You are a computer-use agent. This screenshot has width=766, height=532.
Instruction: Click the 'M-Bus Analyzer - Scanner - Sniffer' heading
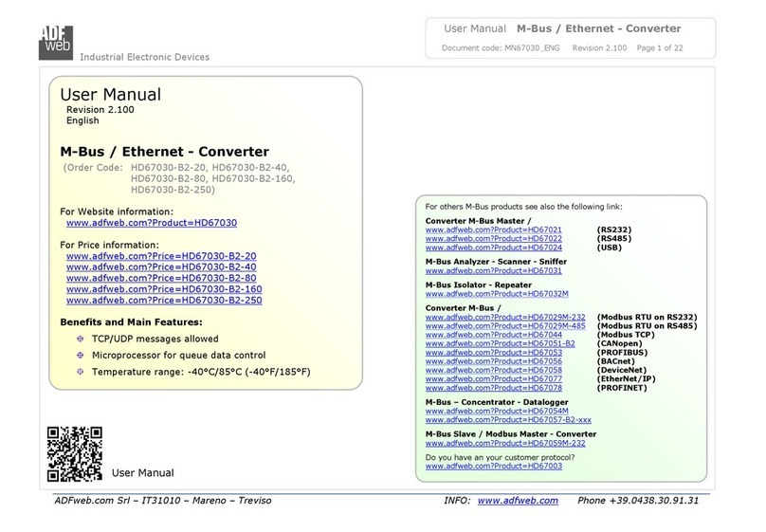coord(496,262)
